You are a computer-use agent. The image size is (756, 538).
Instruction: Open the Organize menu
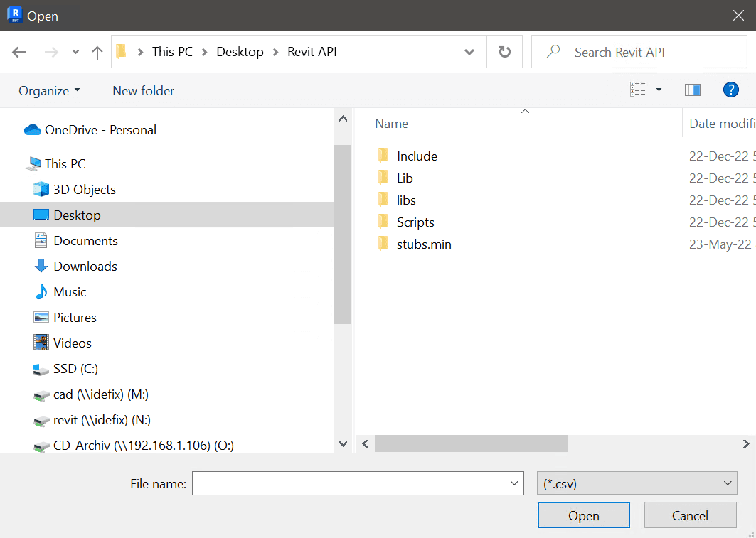pos(49,90)
